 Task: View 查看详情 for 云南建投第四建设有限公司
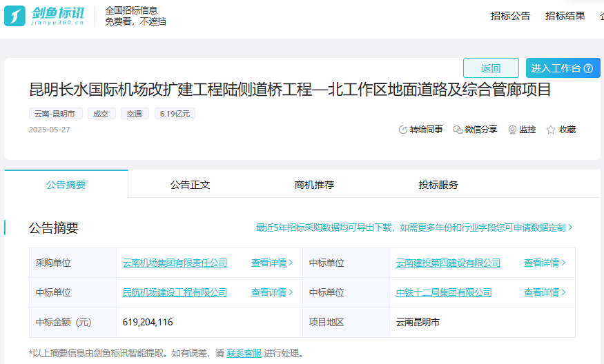(x=545, y=263)
